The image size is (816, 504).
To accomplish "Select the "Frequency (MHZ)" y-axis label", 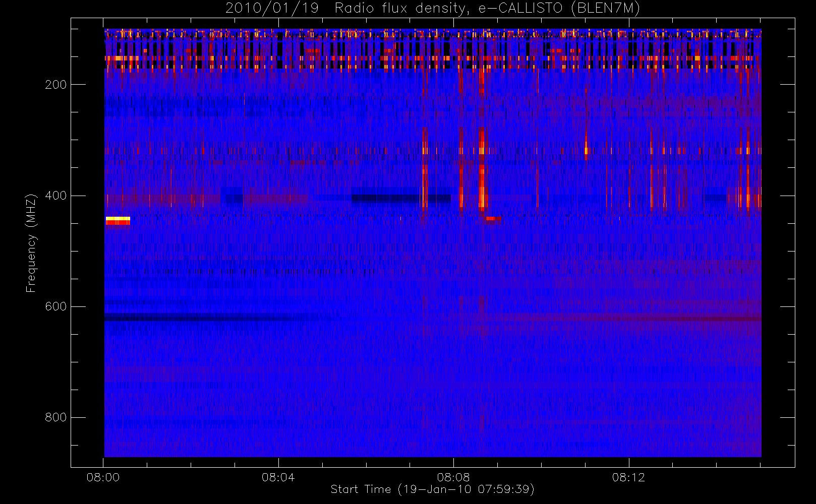I will 31,243.
